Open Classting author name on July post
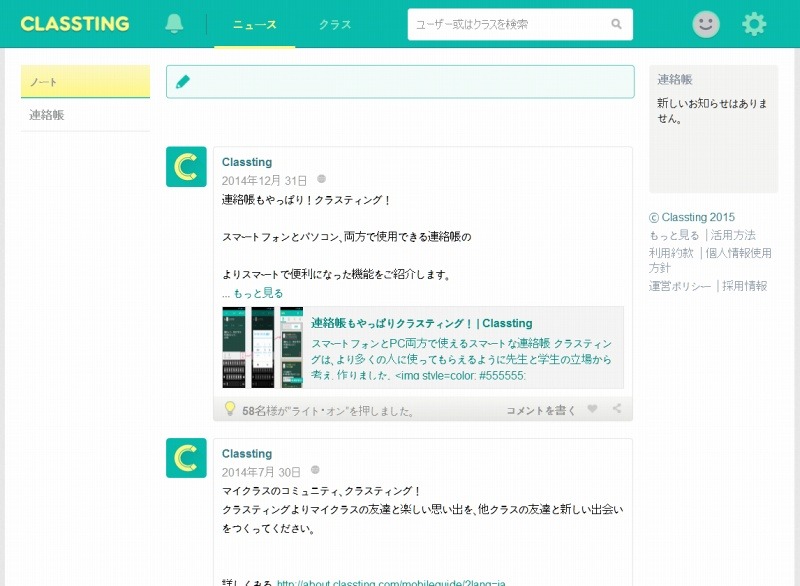This screenshot has width=800, height=586. pyautogui.click(x=247, y=453)
